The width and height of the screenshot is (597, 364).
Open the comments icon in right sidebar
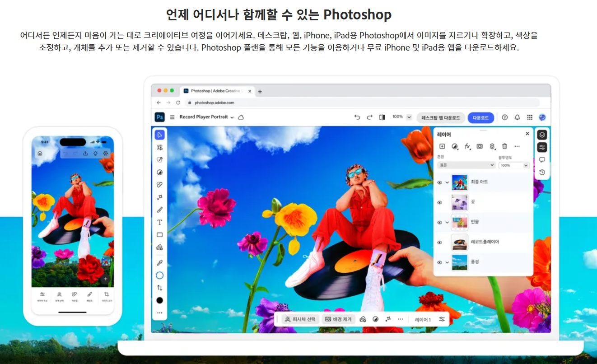542,159
